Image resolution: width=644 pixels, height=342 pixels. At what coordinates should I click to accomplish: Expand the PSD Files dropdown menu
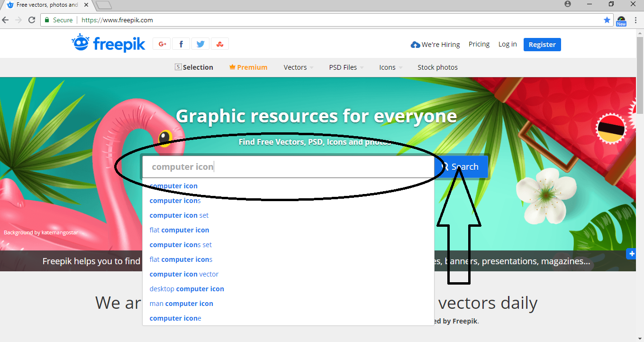(x=346, y=67)
